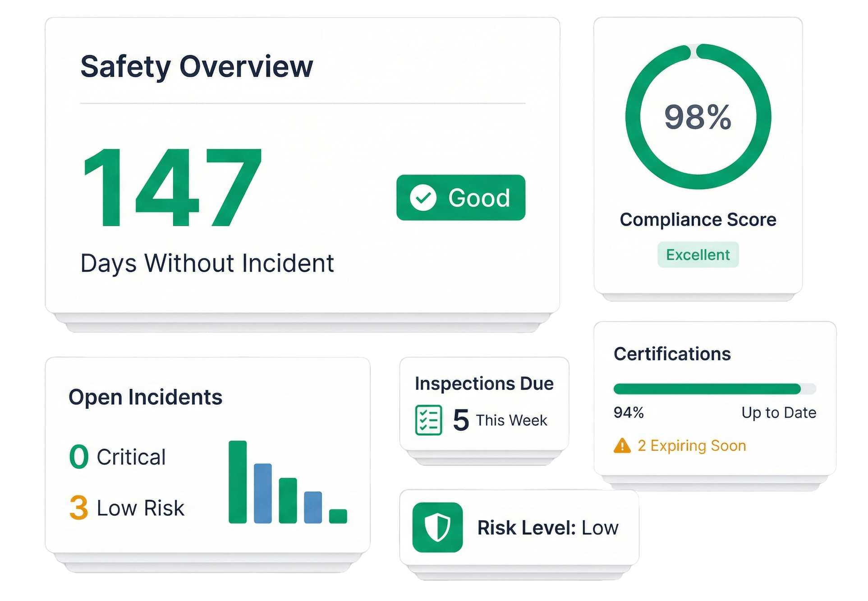This screenshot has height=601, width=868.
Task: Open the Certifications panel header
Action: pyautogui.click(x=671, y=355)
